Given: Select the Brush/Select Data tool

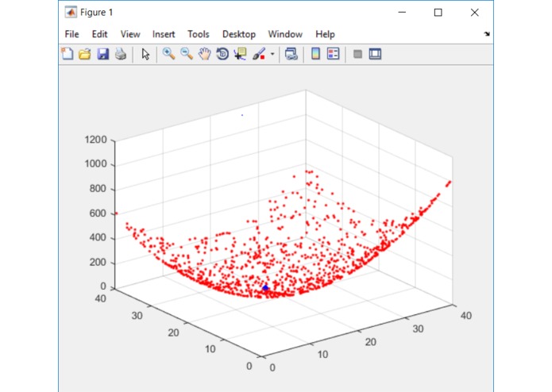Looking at the screenshot, I should click(259, 54).
